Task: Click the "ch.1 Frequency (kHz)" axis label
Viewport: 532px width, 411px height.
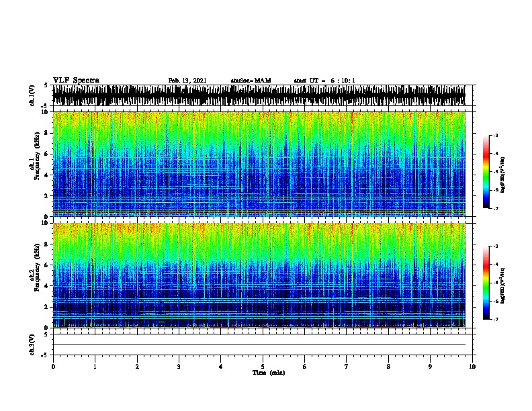Action: pyautogui.click(x=36, y=156)
